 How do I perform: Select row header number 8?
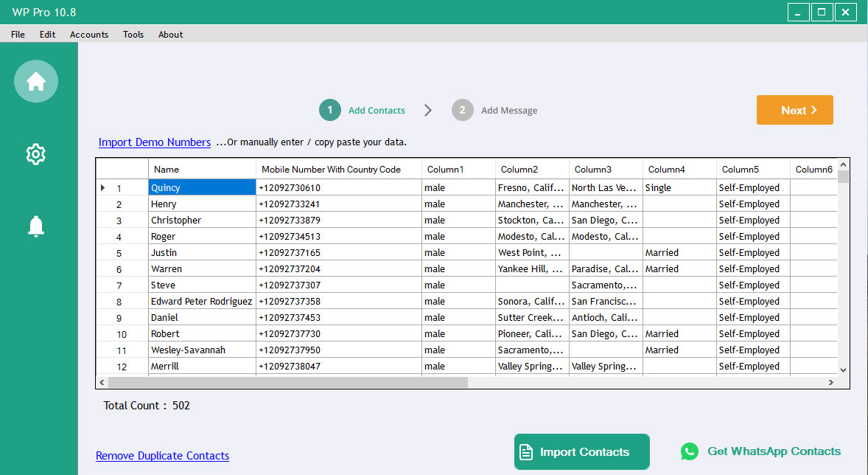pos(122,302)
